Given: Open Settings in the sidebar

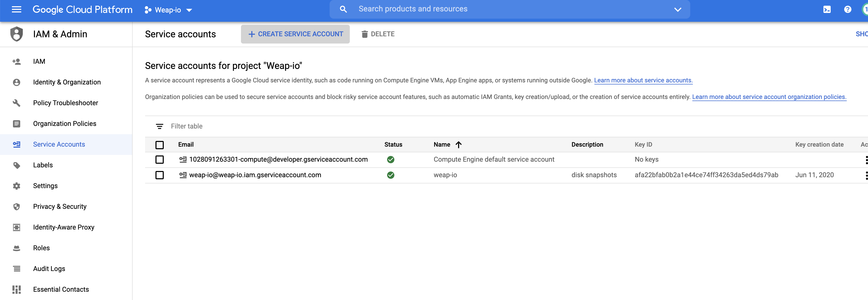Looking at the screenshot, I should coord(66,186).
